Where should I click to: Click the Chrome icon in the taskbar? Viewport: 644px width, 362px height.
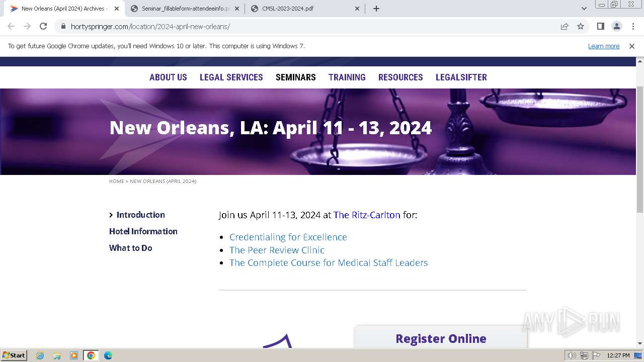pos(91,355)
